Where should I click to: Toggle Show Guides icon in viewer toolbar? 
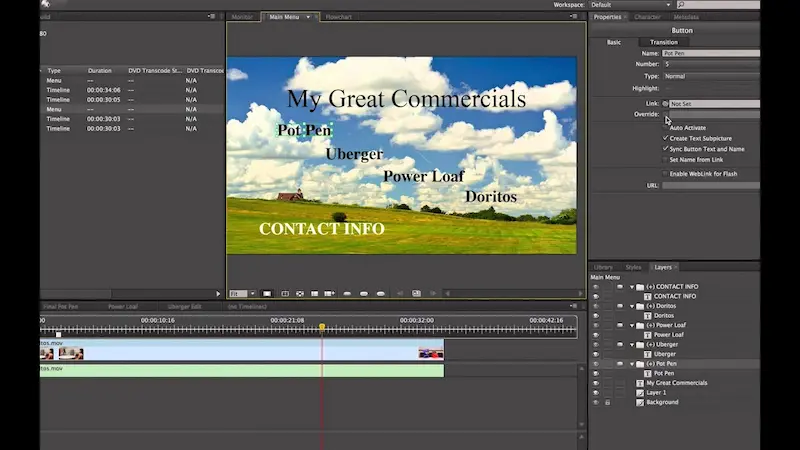(x=314, y=293)
